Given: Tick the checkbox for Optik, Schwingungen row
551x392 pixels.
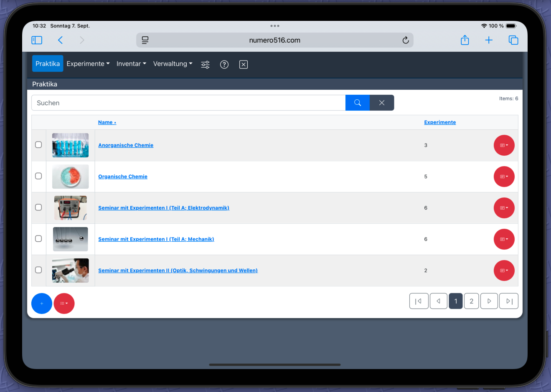Looking at the screenshot, I should click(38, 270).
